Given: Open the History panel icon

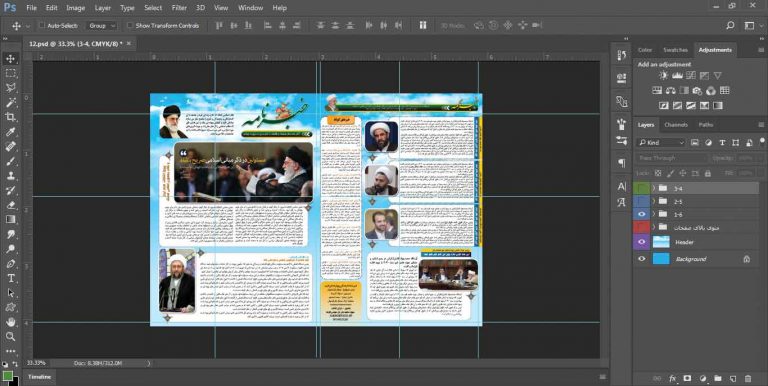Looking at the screenshot, I should [x=622, y=55].
